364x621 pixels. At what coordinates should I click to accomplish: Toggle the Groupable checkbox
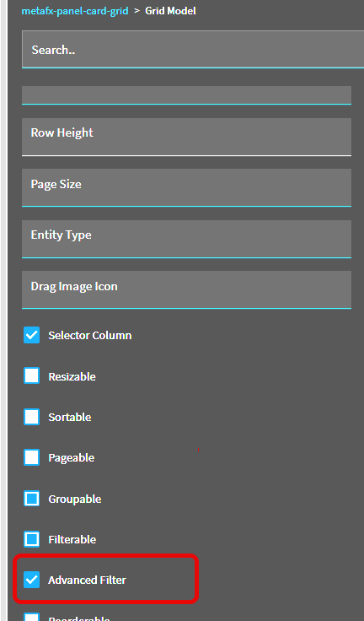click(x=32, y=499)
